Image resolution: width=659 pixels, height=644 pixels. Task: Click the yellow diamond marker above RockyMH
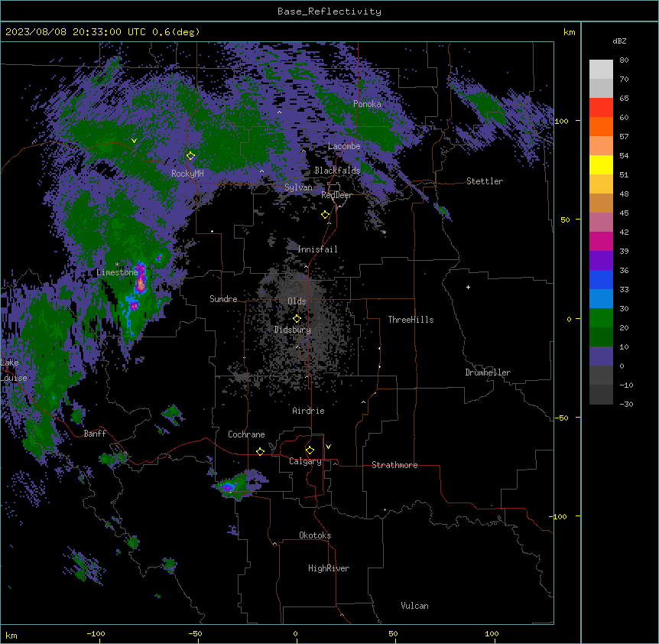[x=190, y=155]
